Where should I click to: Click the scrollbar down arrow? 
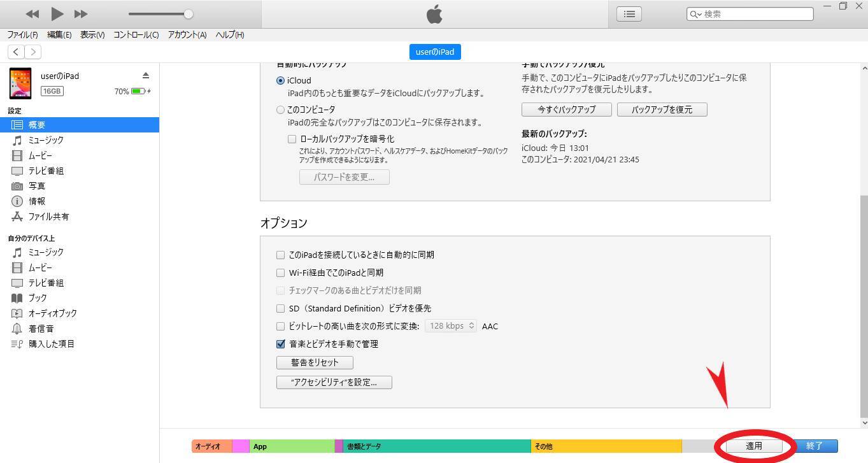click(x=864, y=422)
